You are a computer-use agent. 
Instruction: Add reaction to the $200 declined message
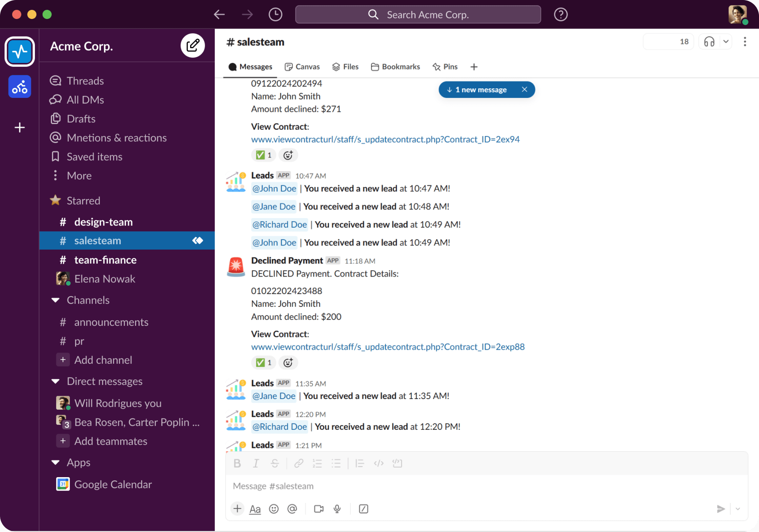(x=288, y=363)
